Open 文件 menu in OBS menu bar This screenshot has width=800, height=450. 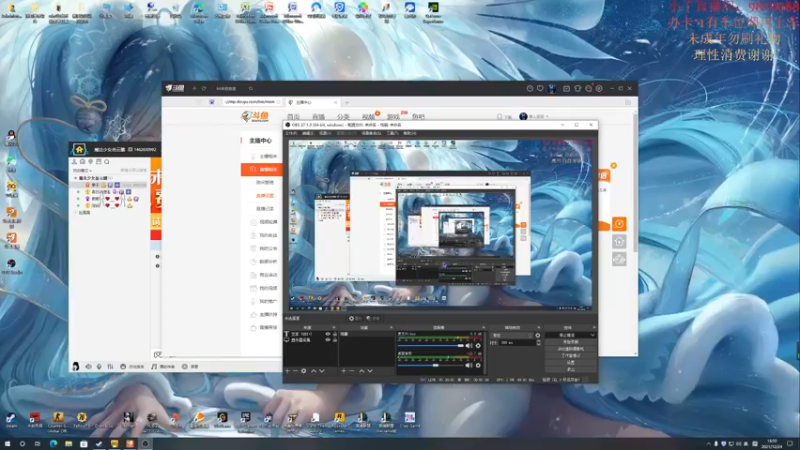point(291,133)
